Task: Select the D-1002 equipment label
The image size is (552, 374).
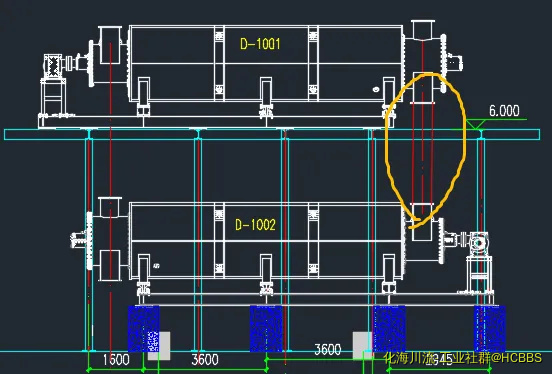Action: [255, 225]
